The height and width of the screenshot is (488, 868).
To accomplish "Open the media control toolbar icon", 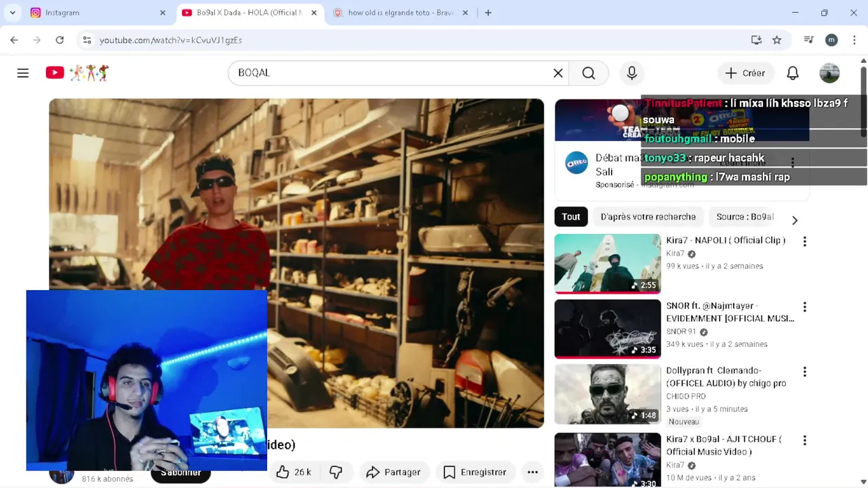I will click(808, 40).
